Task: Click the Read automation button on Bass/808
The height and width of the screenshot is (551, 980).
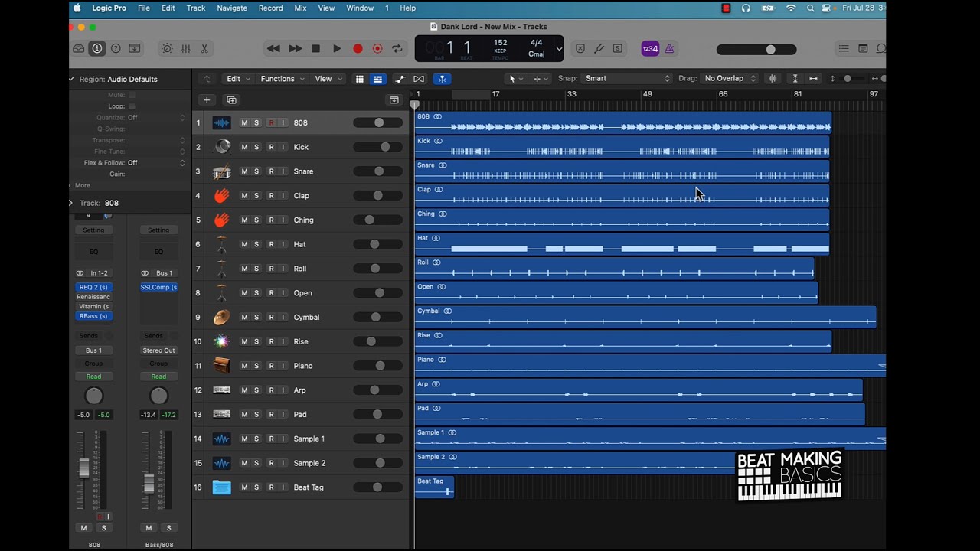Action: pyautogui.click(x=158, y=377)
